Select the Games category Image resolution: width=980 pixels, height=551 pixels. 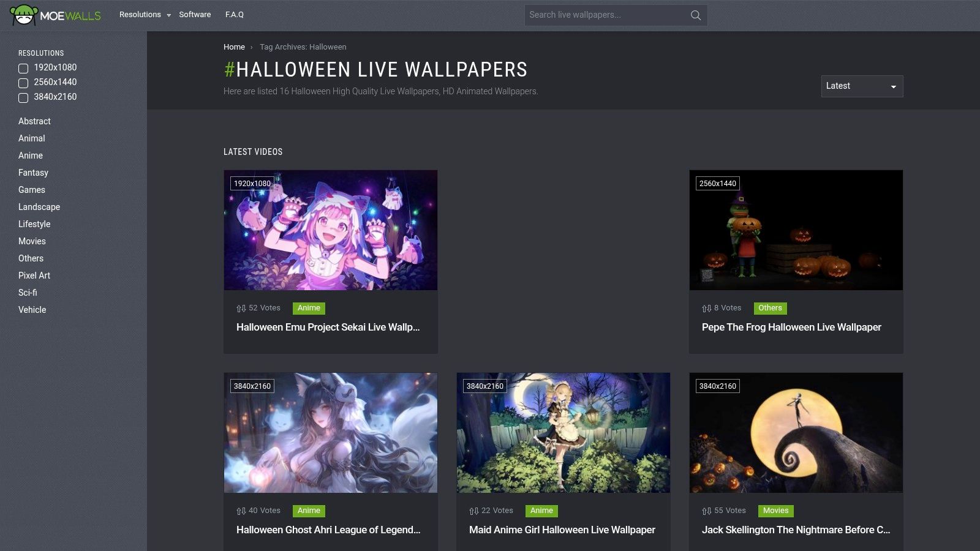pos(32,190)
